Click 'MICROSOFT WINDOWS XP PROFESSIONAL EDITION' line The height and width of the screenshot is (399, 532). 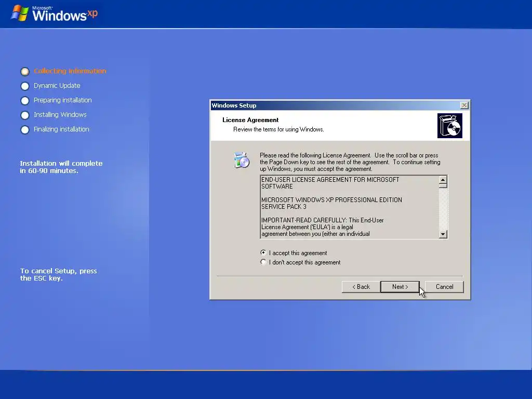pyautogui.click(x=331, y=200)
